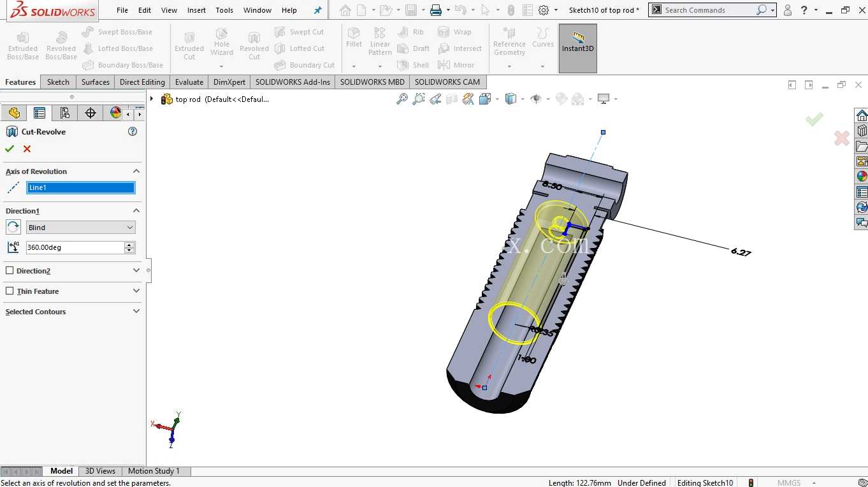Screen dimensions: 868x487
Task: Open Cut-Revolve help question mark
Action: (x=133, y=131)
